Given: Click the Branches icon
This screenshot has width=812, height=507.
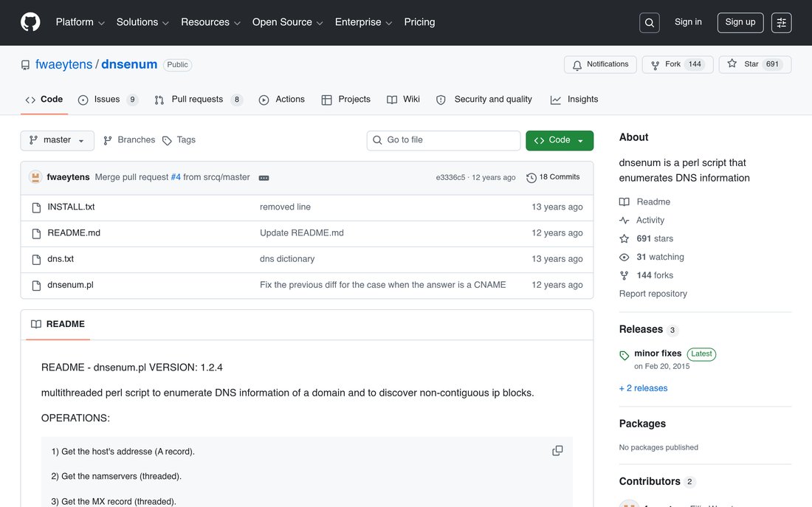Looking at the screenshot, I should pyautogui.click(x=107, y=140).
